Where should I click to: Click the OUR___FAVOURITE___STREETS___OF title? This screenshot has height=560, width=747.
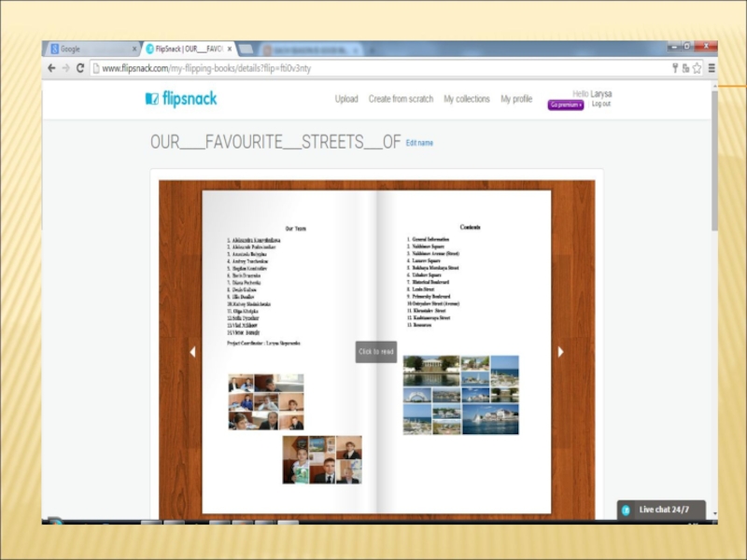pos(275,142)
